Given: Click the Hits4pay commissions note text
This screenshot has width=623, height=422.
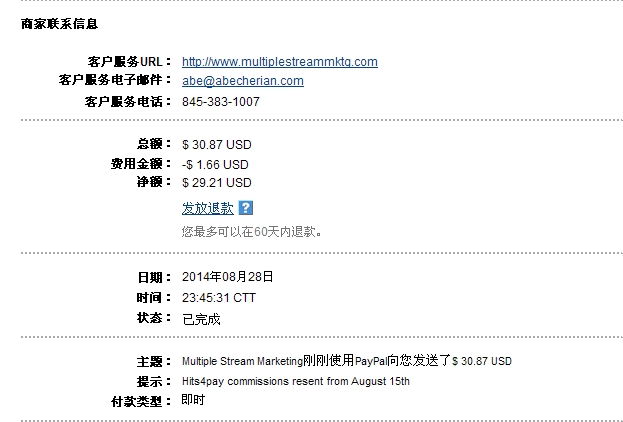Looking at the screenshot, I should tap(296, 381).
